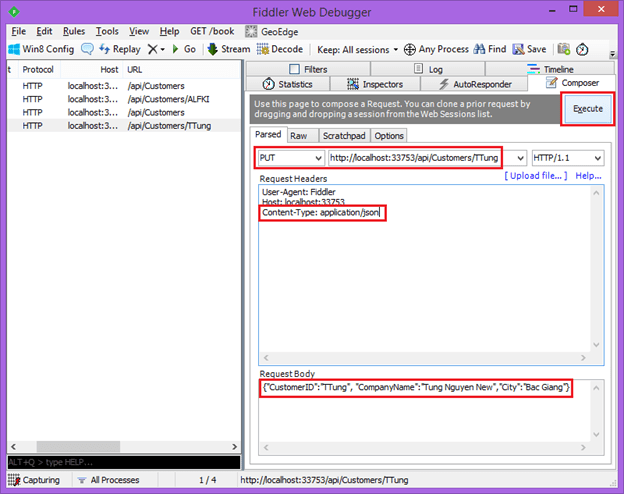
Task: Open the Scratchpad tab
Action: click(x=344, y=136)
